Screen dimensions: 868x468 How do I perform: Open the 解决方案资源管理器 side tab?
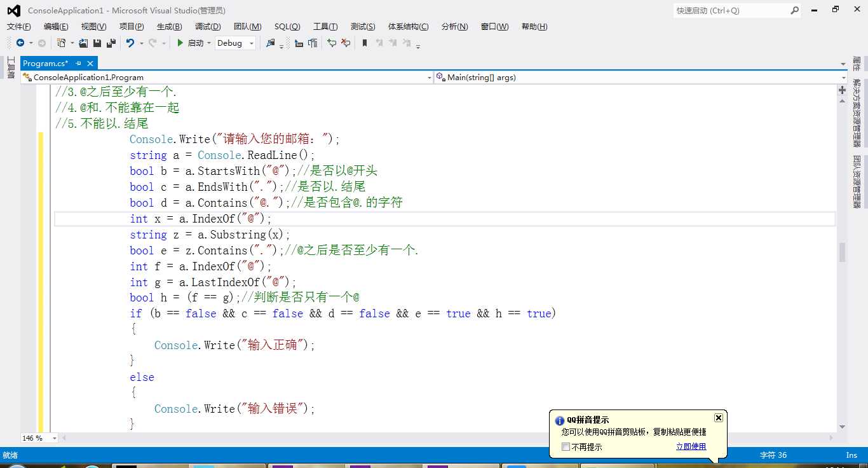pos(857,113)
